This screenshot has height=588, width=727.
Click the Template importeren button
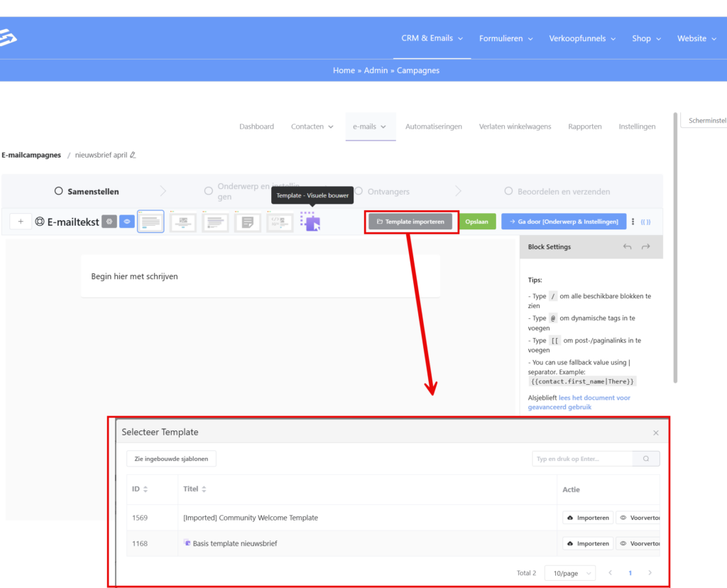pyautogui.click(x=410, y=222)
